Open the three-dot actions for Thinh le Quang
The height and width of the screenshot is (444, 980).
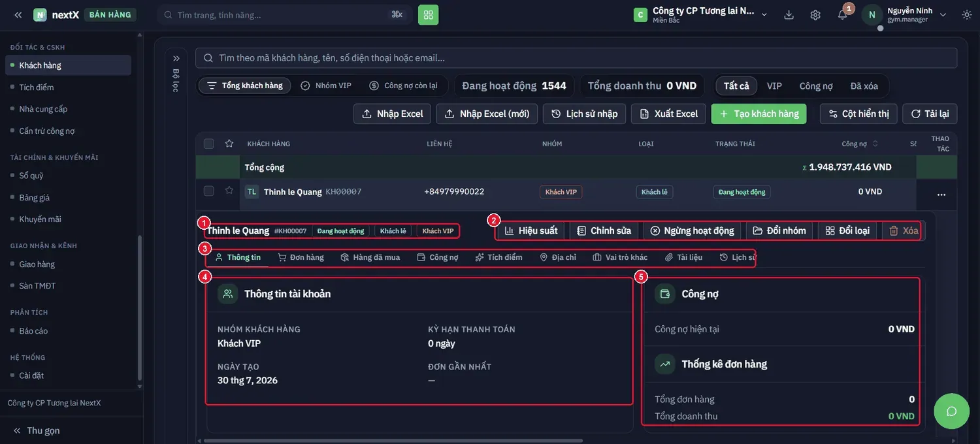941,195
